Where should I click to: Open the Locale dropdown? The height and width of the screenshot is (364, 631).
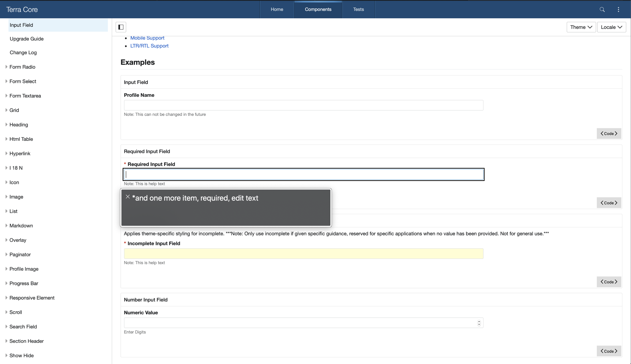coord(611,27)
